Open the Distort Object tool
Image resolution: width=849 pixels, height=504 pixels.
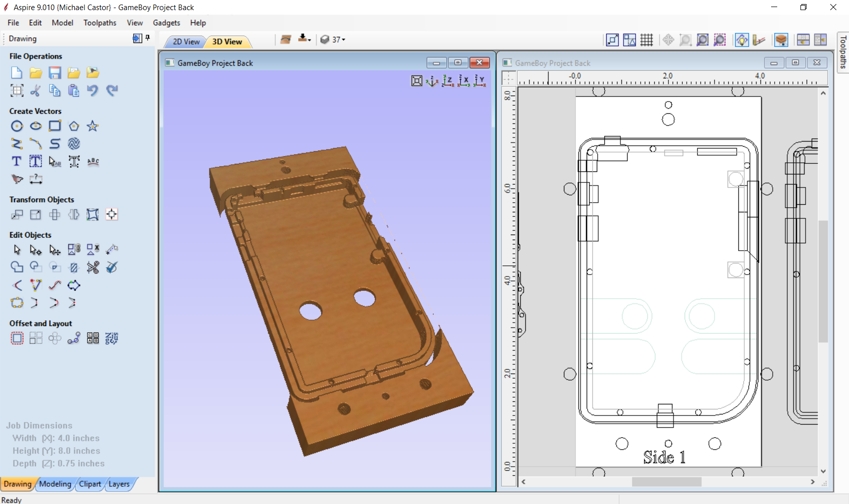click(93, 214)
